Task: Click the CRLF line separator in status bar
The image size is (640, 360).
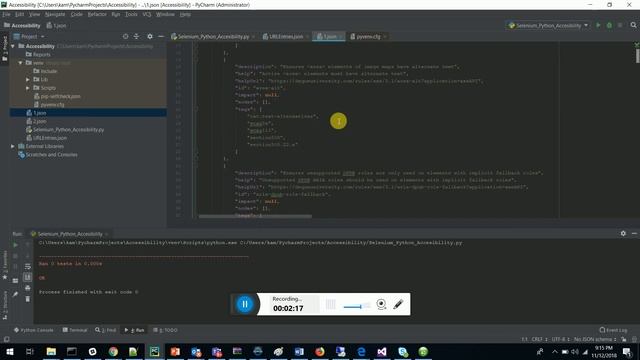Action: coord(539,339)
